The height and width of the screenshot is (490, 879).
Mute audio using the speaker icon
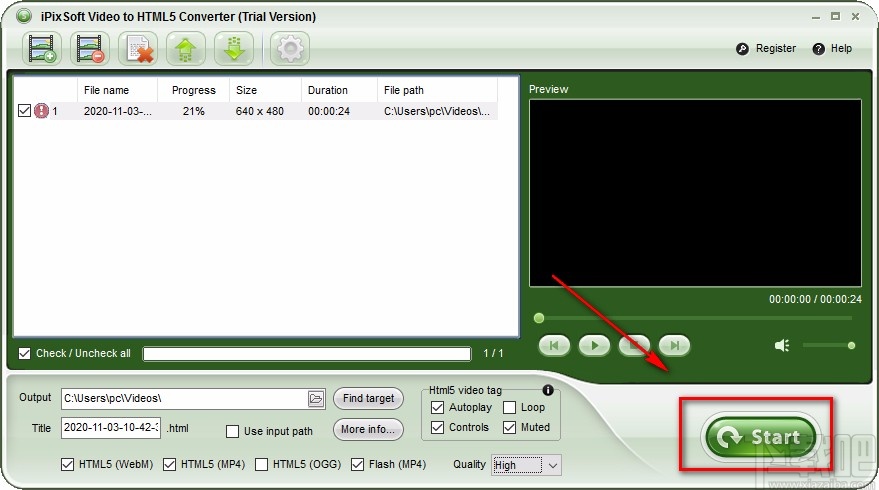point(781,345)
